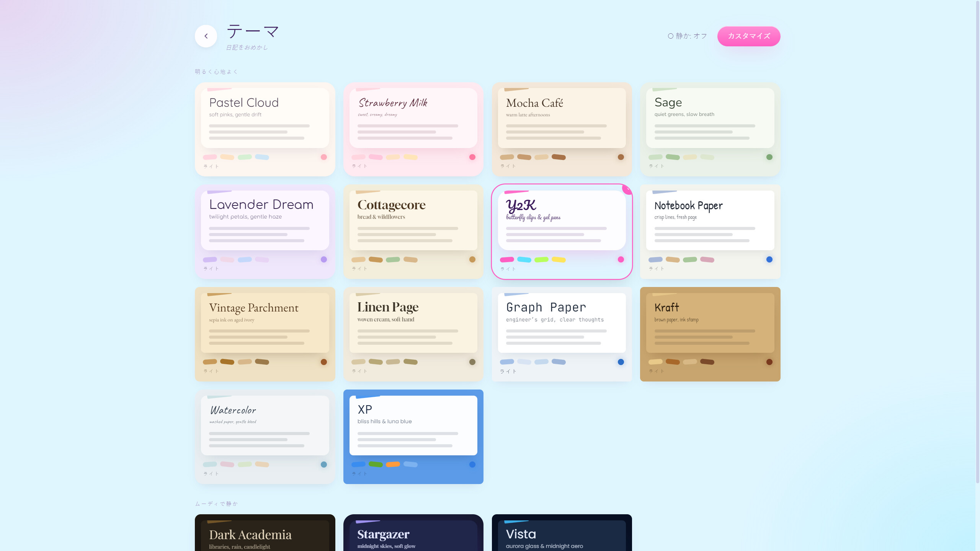This screenshot has width=980, height=551.
Task: Click Y2K's hot pink accent dot
Action: pos(621,259)
